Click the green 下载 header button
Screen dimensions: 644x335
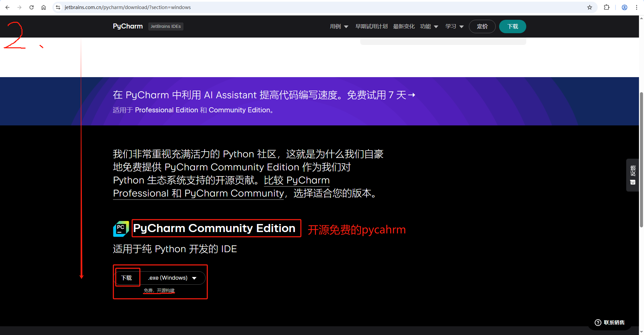click(513, 26)
